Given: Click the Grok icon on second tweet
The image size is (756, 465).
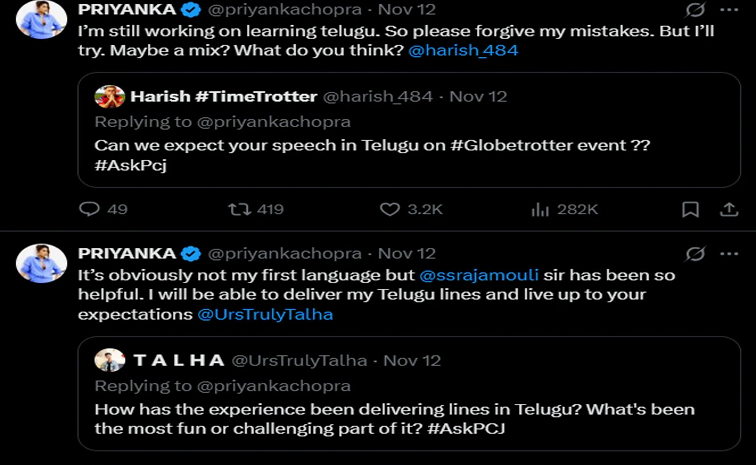Looking at the screenshot, I should point(695,254).
